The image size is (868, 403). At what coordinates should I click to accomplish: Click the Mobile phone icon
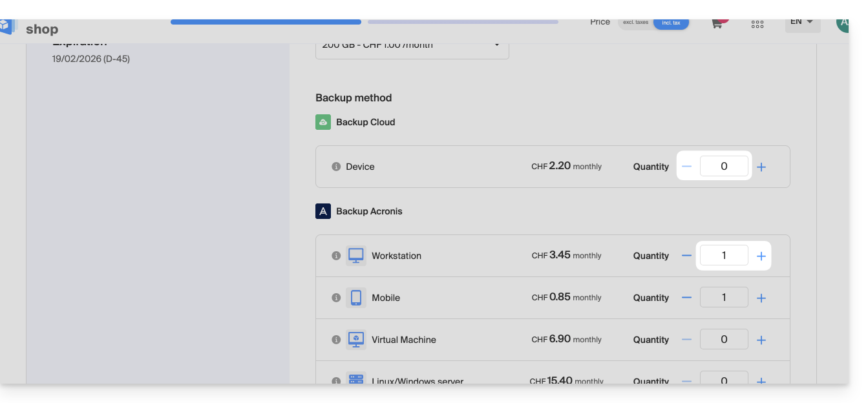click(x=355, y=298)
